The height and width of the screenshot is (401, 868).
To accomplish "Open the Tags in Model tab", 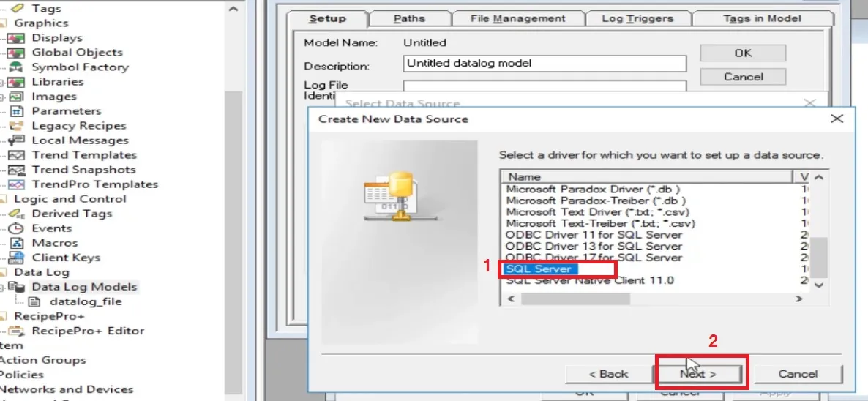I will tap(762, 19).
